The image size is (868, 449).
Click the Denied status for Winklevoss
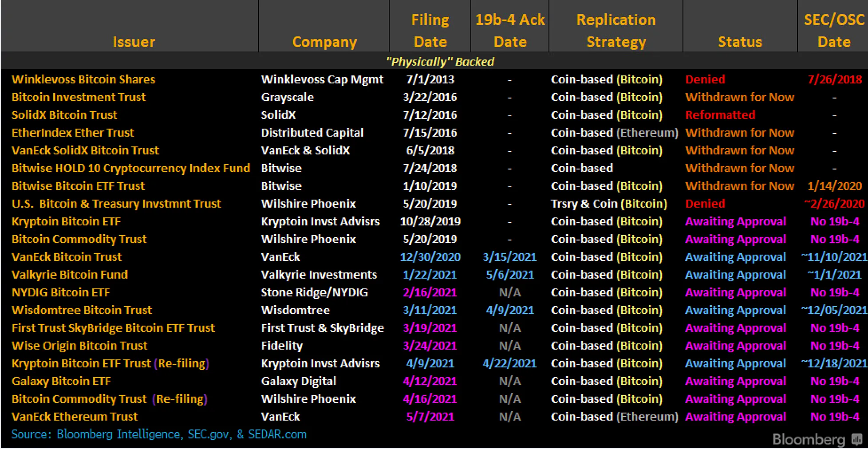click(x=705, y=79)
